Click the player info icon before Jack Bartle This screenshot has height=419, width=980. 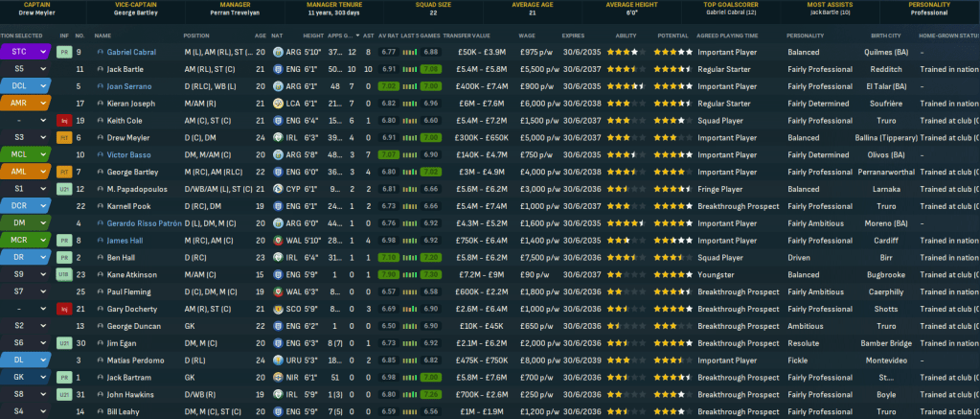100,68
